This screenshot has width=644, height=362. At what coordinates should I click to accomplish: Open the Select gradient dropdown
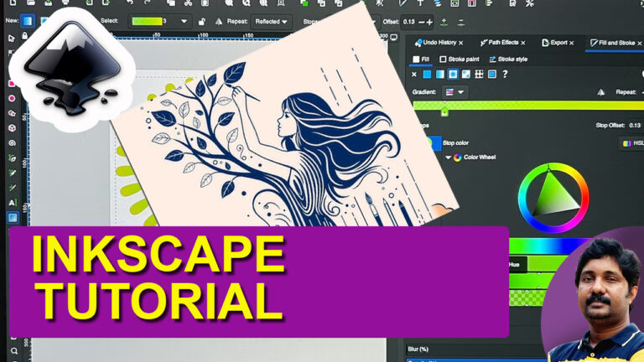(159, 21)
